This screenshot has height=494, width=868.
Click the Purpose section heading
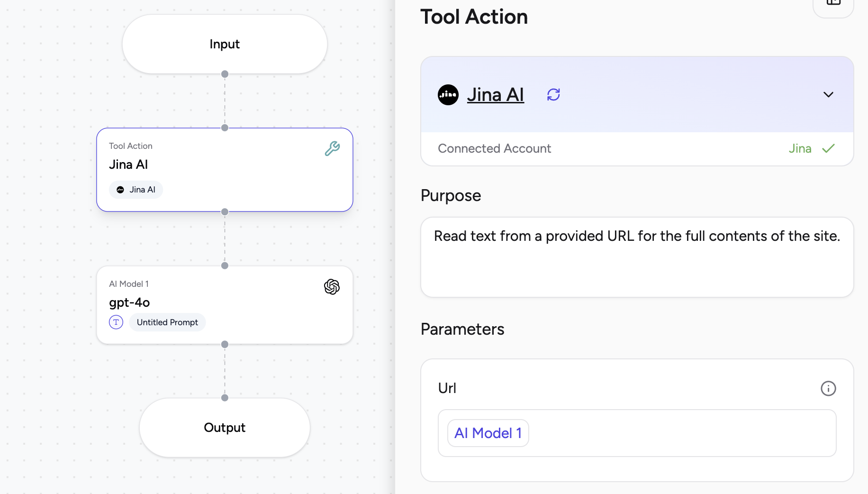tap(451, 195)
